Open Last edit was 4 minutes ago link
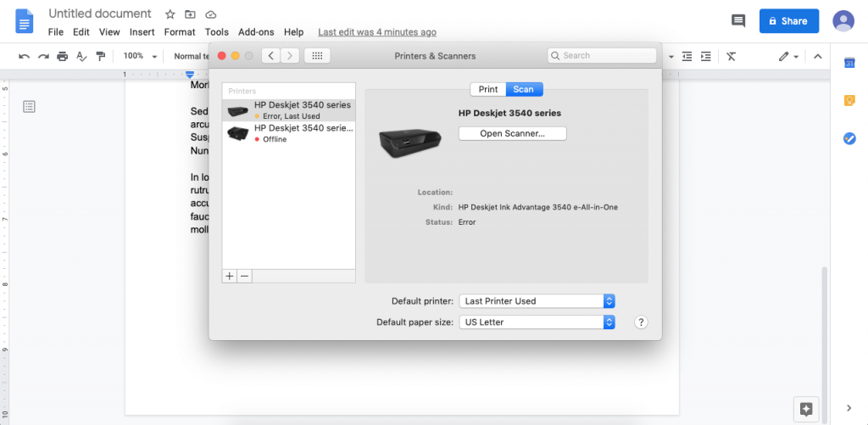 tap(377, 32)
